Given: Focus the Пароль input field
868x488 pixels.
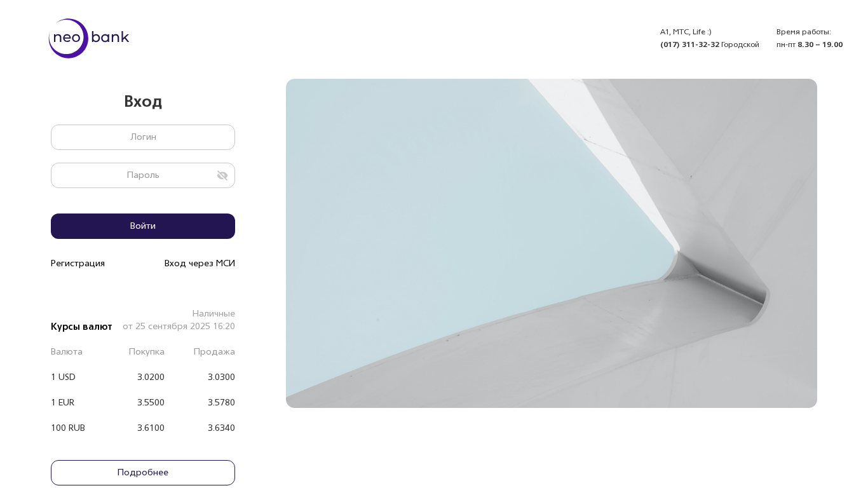Looking at the screenshot, I should [143, 175].
